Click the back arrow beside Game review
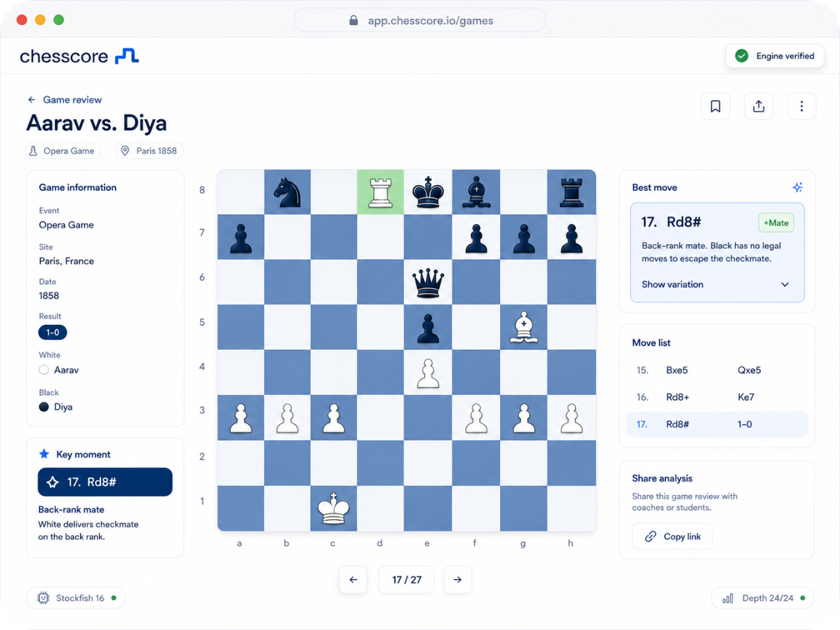840x630 pixels. pos(31,100)
